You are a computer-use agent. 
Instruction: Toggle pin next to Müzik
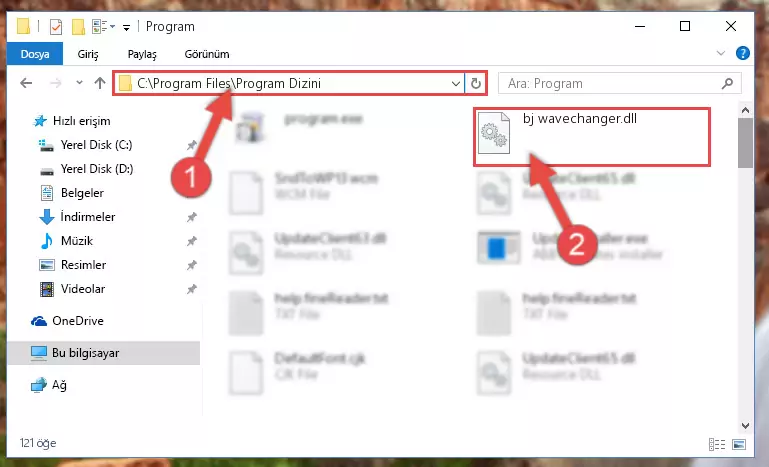(x=192, y=241)
